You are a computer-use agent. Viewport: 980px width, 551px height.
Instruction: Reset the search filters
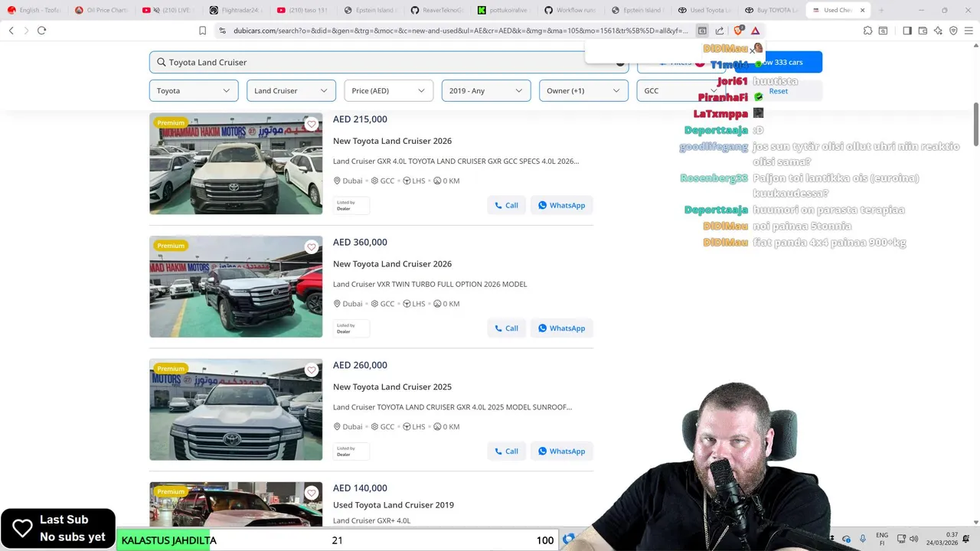pyautogui.click(x=778, y=91)
